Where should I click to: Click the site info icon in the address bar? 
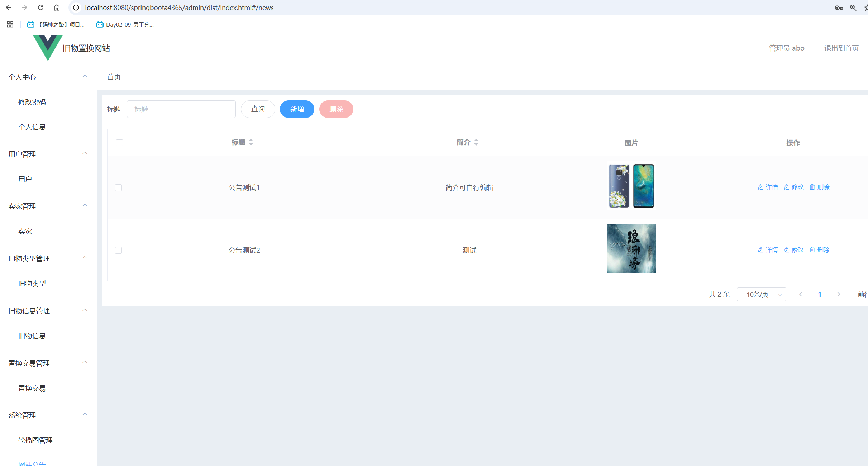[75, 7]
